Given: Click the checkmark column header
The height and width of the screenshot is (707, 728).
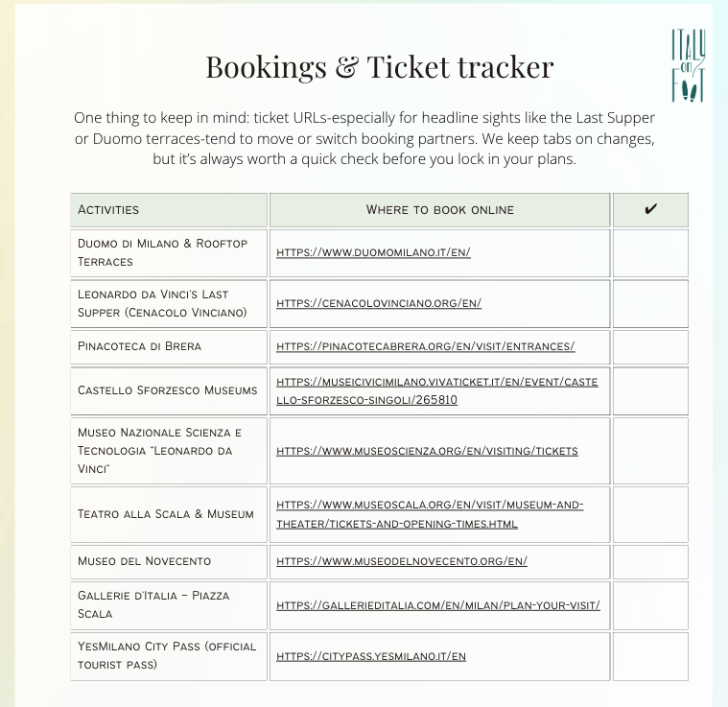Looking at the screenshot, I should [650, 209].
